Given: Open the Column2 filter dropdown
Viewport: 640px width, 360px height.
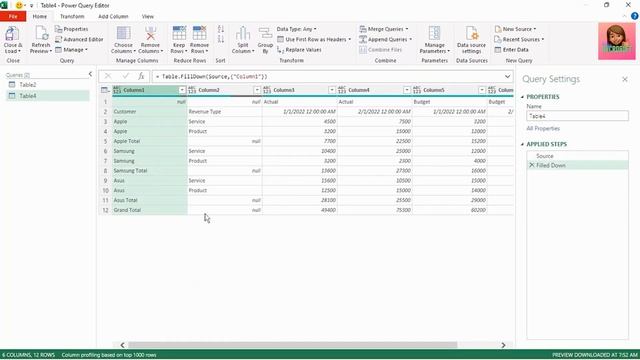Looking at the screenshot, I should coord(257,90).
